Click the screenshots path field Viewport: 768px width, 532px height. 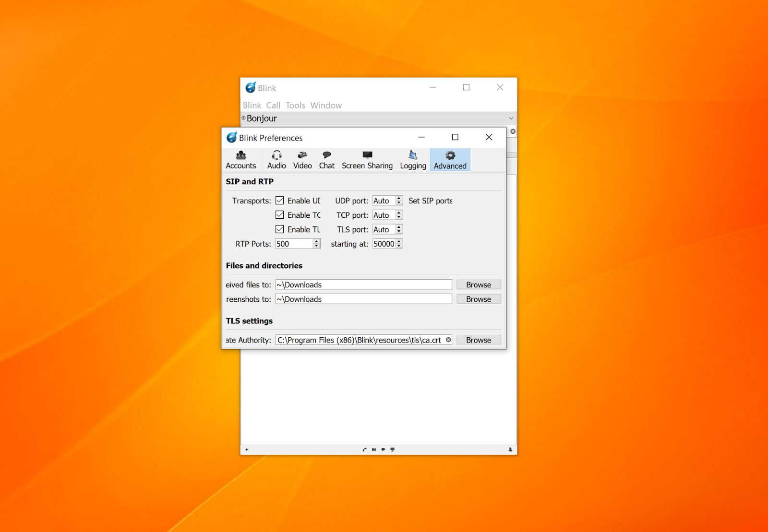tap(363, 299)
